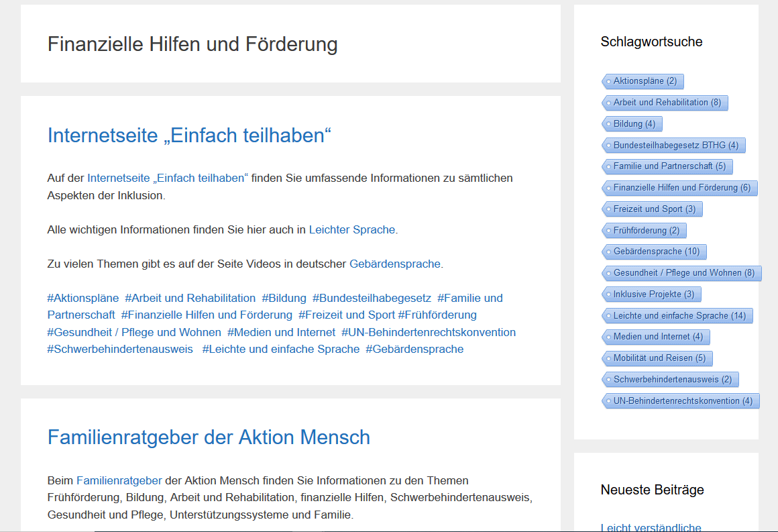Open 'Leicht verständliche' recent post link
778x532 pixels.
[x=651, y=527]
